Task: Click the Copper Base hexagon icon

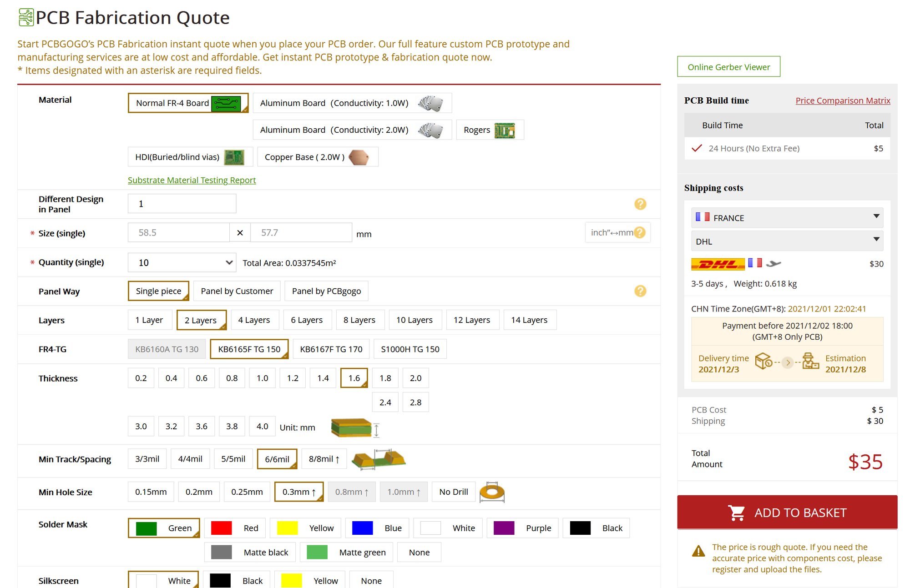Action: click(359, 157)
